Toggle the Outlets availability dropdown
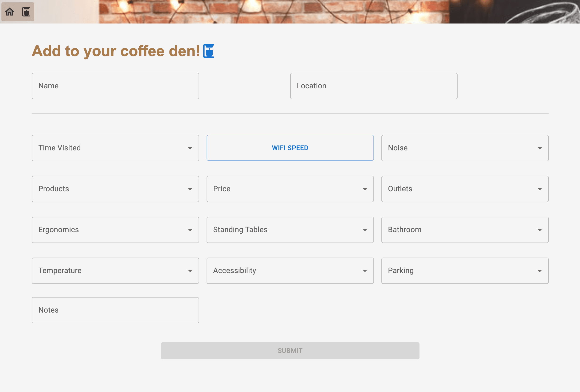 [465, 188]
